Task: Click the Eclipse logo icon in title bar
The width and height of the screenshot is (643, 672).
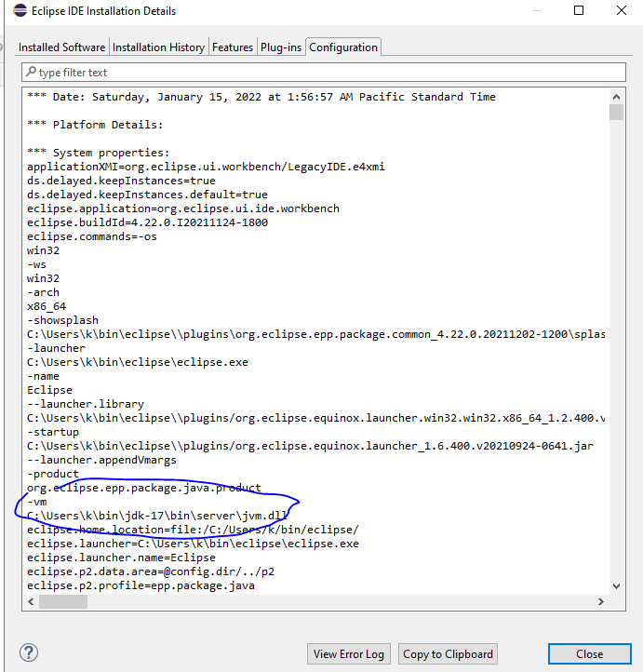Action: [x=20, y=10]
